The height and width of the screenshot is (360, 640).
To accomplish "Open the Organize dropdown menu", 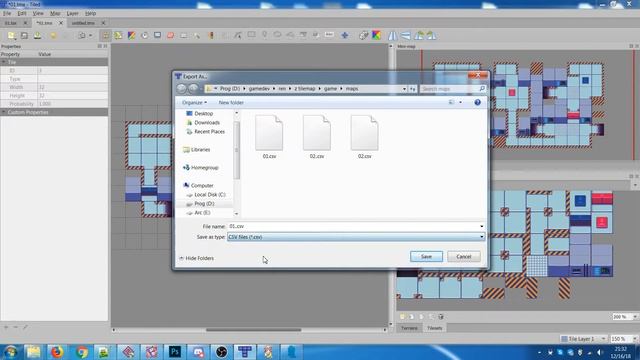I will [x=194, y=102].
